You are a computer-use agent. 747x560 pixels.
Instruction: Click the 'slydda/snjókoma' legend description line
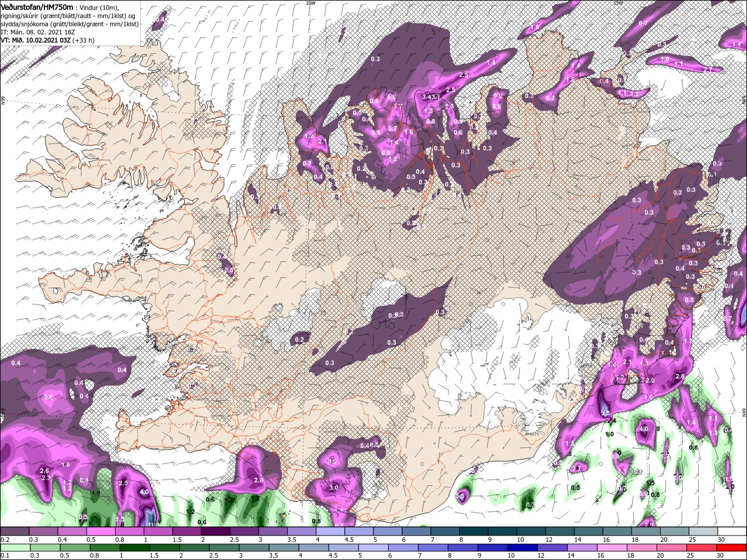click(x=68, y=24)
